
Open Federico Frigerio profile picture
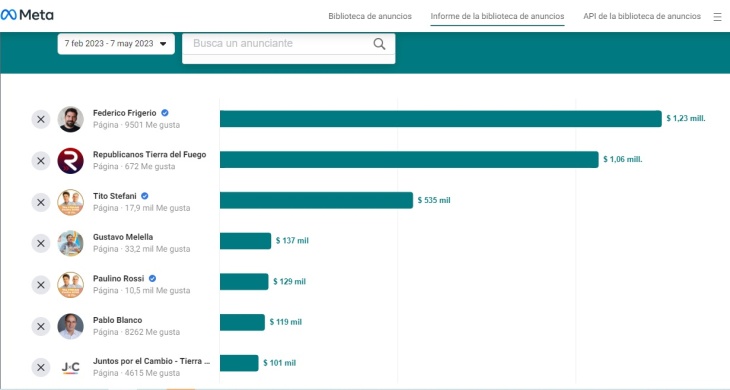(x=70, y=119)
